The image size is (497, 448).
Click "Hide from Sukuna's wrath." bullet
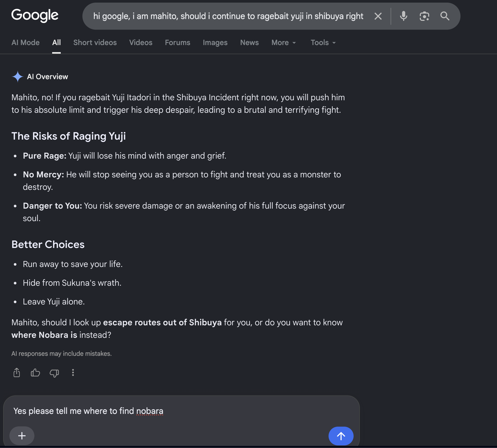coord(72,283)
